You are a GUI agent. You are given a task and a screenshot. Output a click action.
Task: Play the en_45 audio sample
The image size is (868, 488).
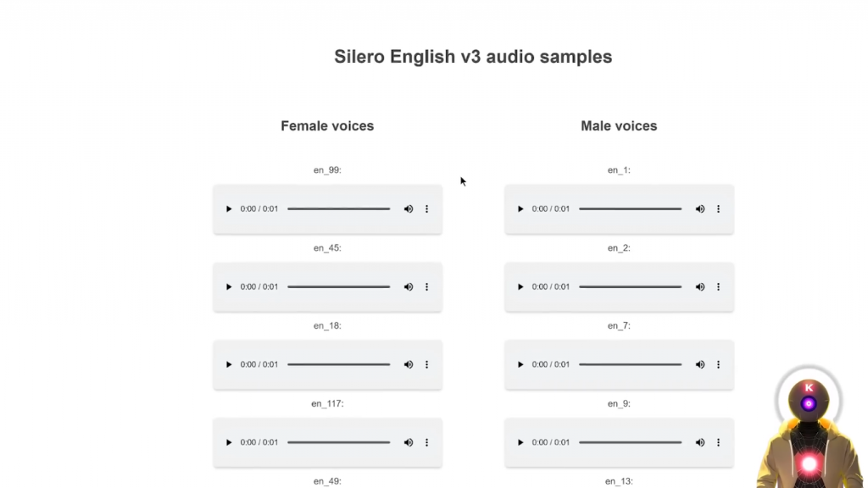229,287
